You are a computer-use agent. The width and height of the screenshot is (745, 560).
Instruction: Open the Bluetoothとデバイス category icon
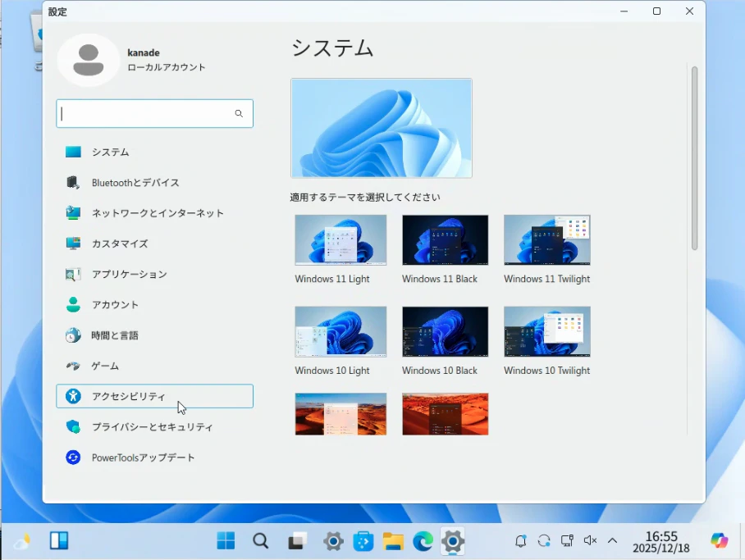73,182
